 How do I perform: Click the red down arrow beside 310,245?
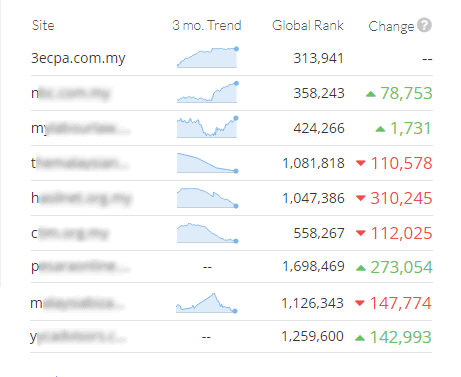coord(361,198)
